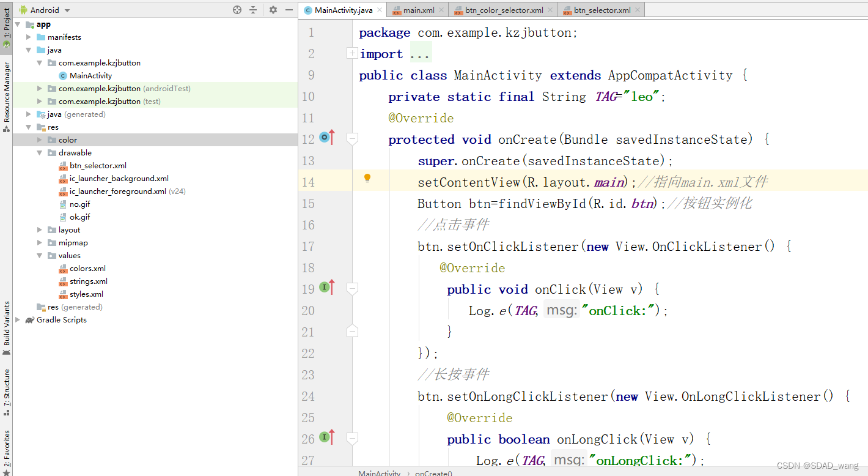
Task: Collapse the values folder arrow
Action: click(40, 256)
